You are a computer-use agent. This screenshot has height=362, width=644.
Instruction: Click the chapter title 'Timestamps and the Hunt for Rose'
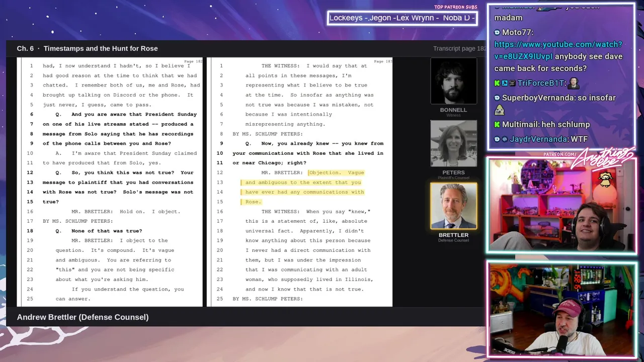(x=101, y=48)
